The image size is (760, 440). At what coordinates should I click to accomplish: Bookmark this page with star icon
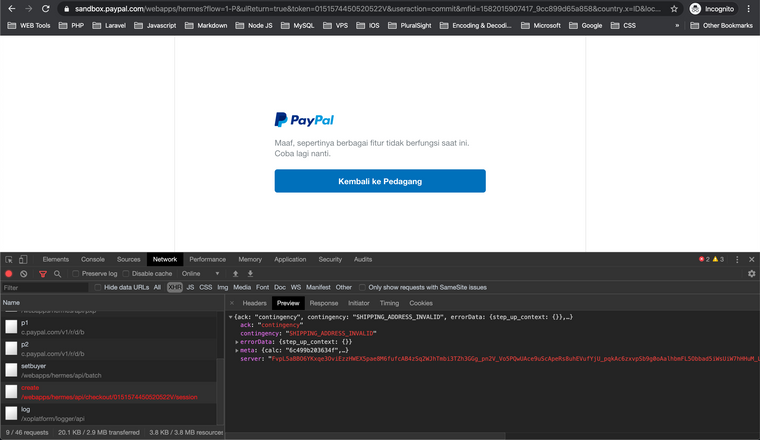674,9
